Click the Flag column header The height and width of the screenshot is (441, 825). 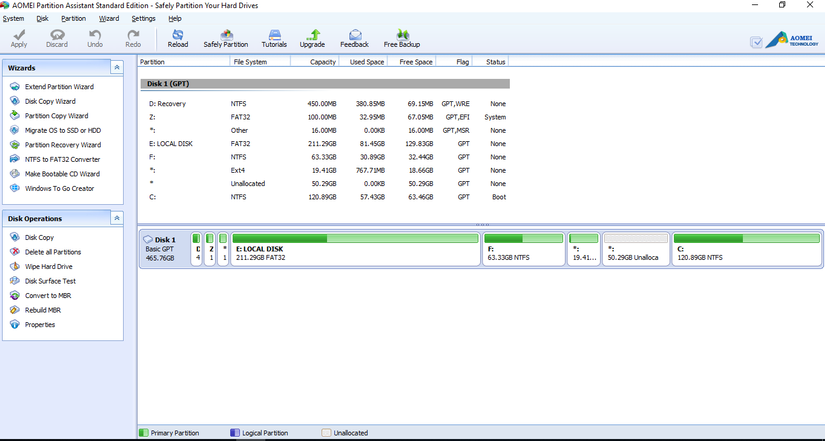455,62
